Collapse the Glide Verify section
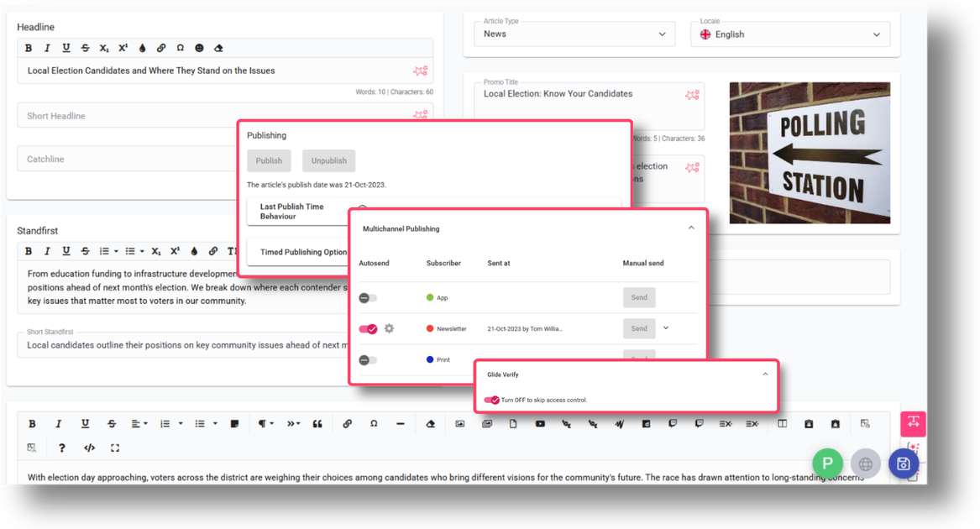Screen dimensions: 980x529 coord(765,373)
